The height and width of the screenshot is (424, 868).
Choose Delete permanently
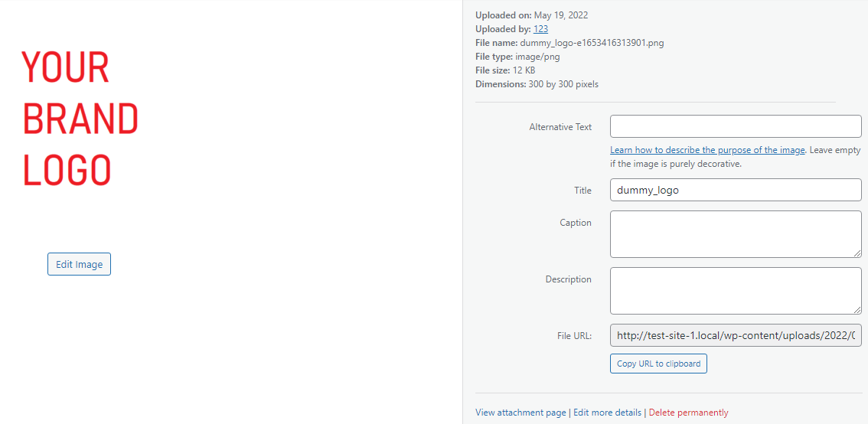coord(689,413)
